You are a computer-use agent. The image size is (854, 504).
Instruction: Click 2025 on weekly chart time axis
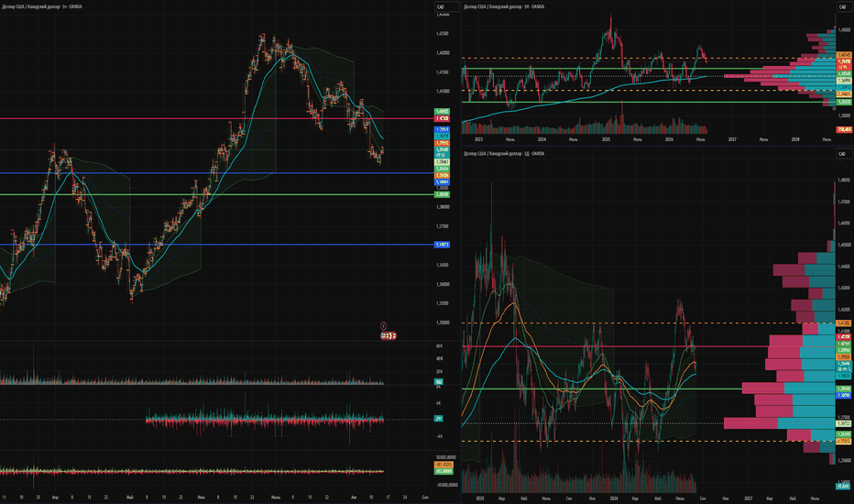pyautogui.click(x=606, y=139)
